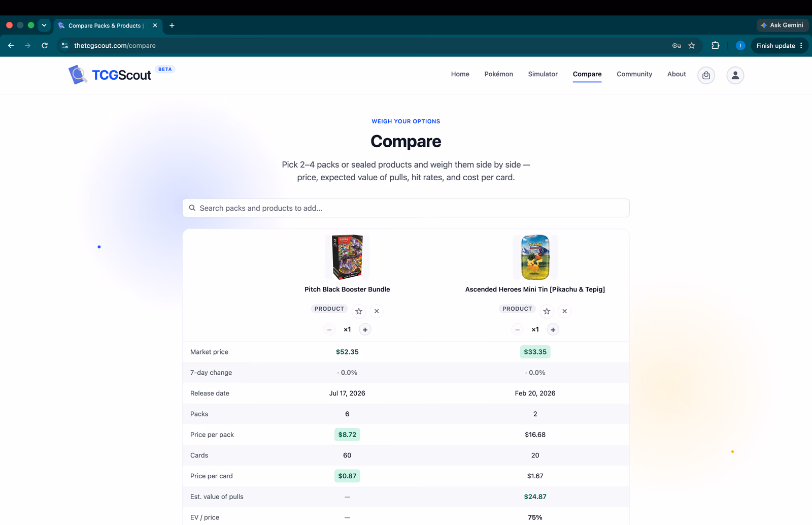Click the $24.87 est. value of pulls
The image size is (812, 525).
pyautogui.click(x=535, y=497)
